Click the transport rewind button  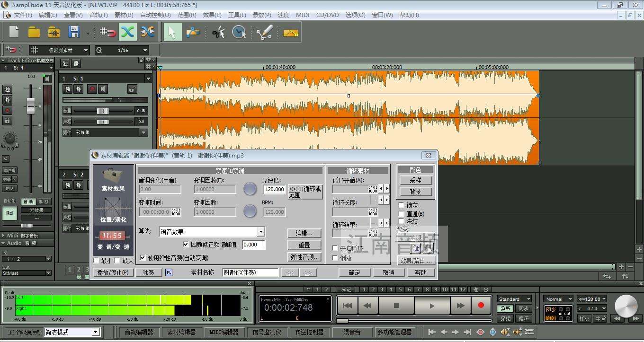(367, 306)
